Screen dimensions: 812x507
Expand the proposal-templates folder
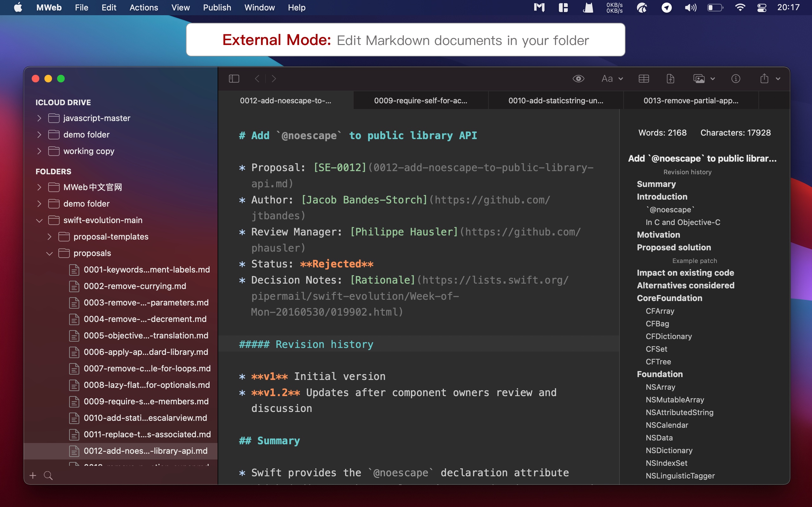pos(49,237)
